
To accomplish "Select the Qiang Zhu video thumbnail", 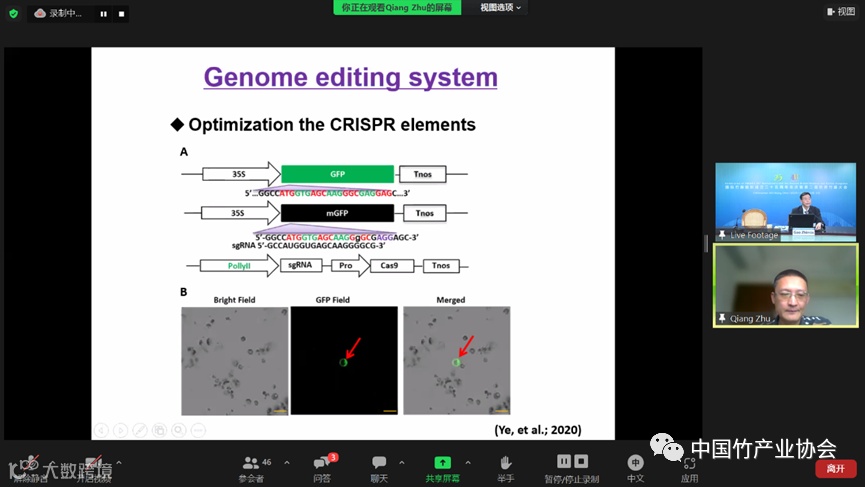I will [x=786, y=286].
